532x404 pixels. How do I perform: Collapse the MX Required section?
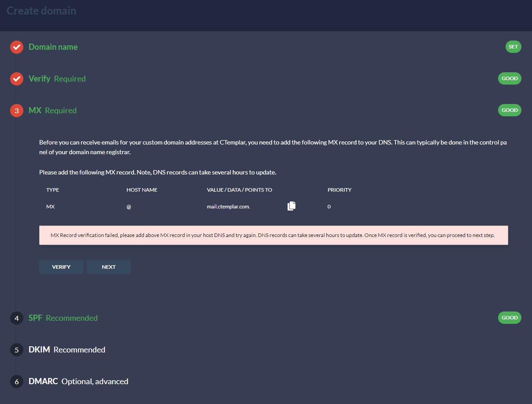[x=52, y=111]
